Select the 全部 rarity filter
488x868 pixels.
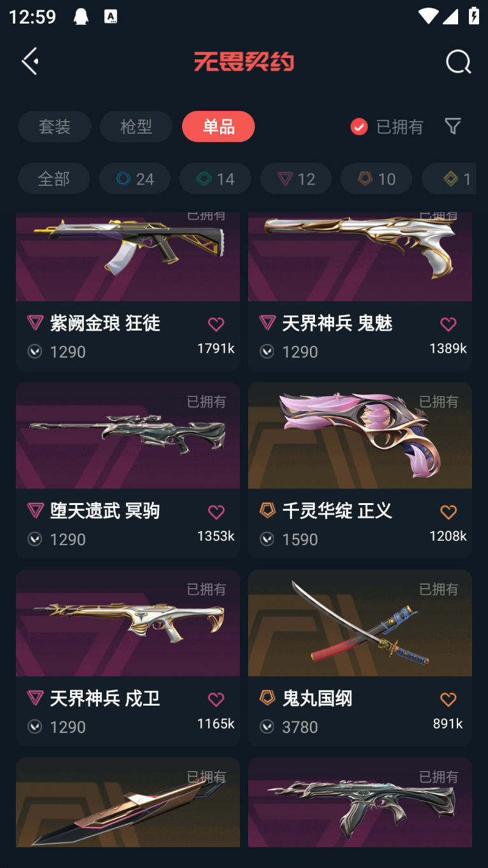(53, 178)
